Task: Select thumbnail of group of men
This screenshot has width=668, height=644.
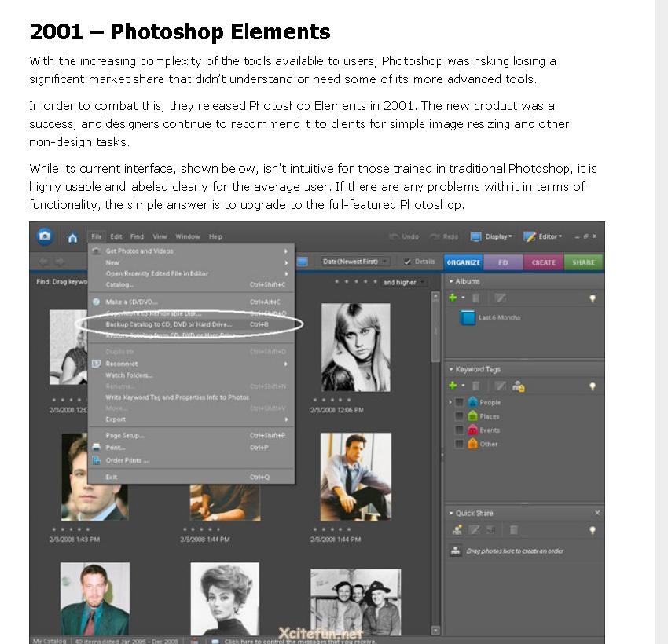Action: pyautogui.click(x=356, y=602)
